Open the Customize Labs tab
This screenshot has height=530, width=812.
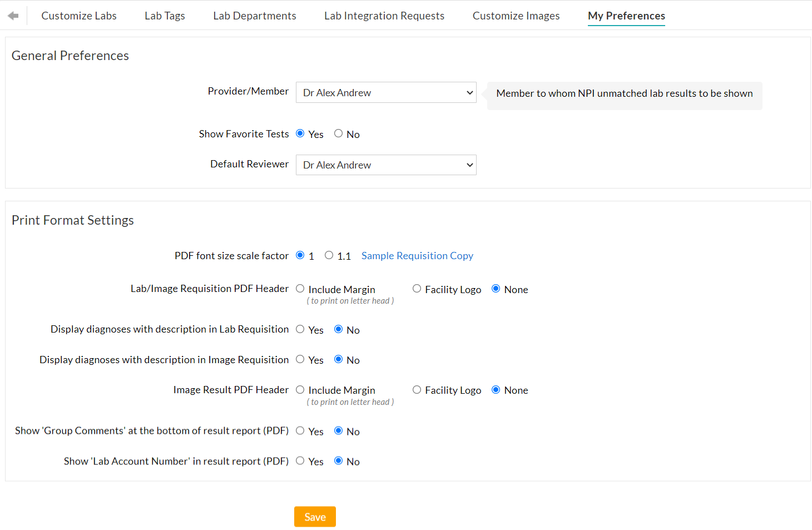coord(79,16)
